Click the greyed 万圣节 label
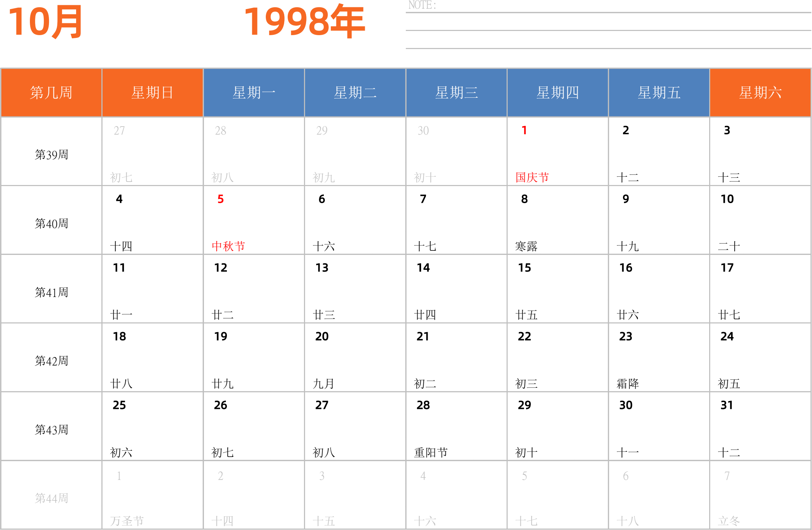 [x=127, y=521]
